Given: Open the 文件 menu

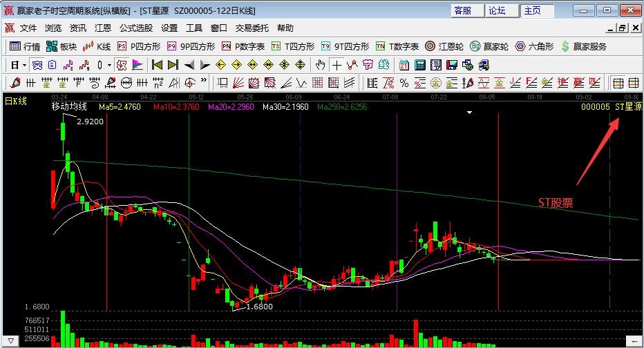Looking at the screenshot, I should (28, 28).
